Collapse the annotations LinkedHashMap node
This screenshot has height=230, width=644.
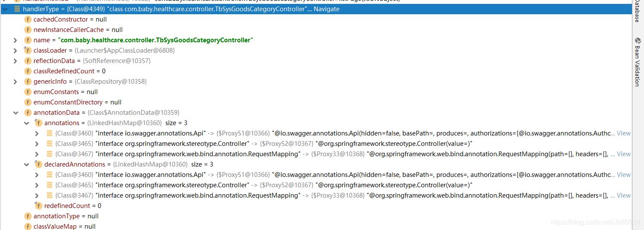(26, 123)
